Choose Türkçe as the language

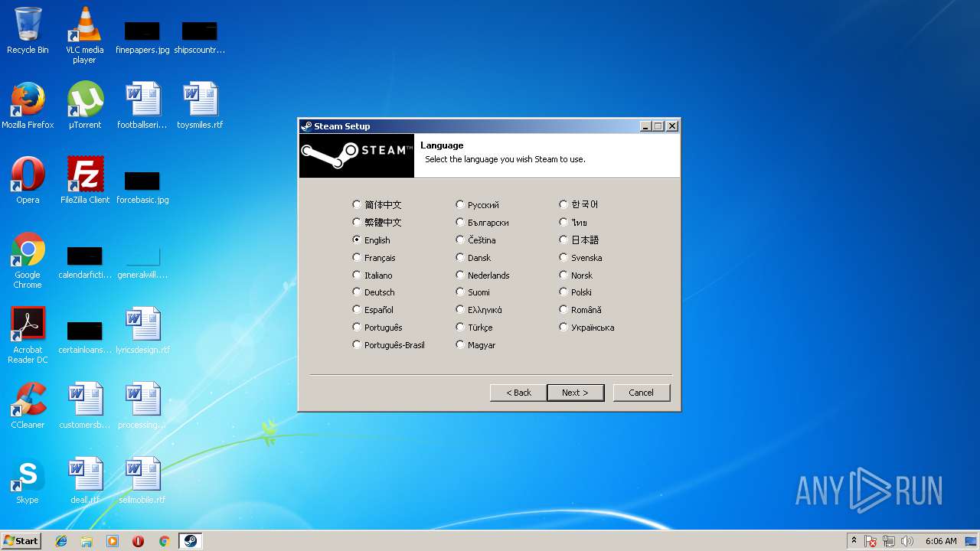tap(475, 327)
